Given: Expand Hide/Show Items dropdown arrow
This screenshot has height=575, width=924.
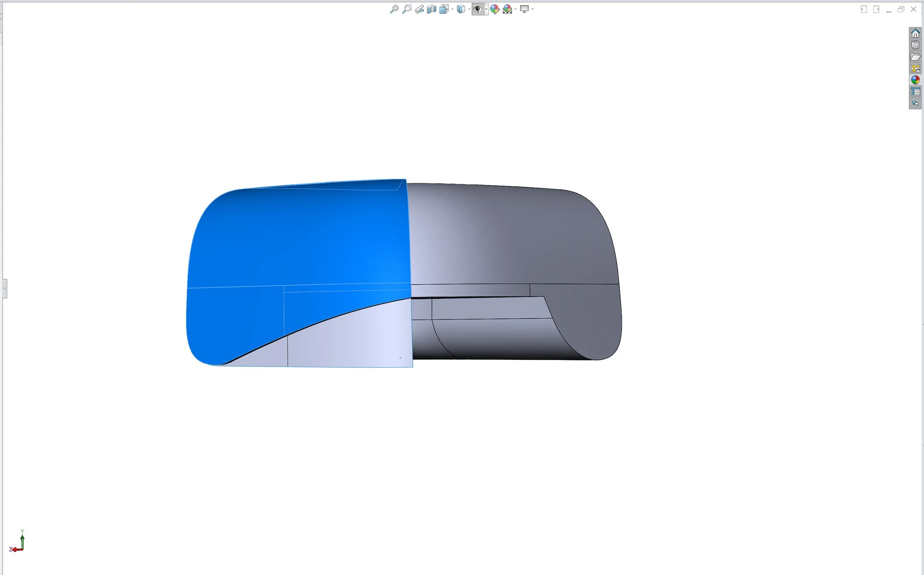Looking at the screenshot, I should (486, 9).
